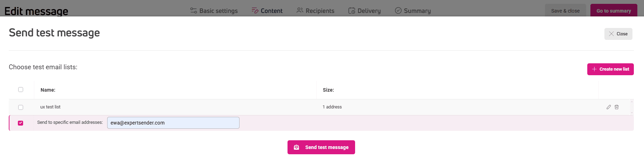Toggle the select-all lists checkbox in header
This screenshot has height=163, width=644.
(21, 90)
